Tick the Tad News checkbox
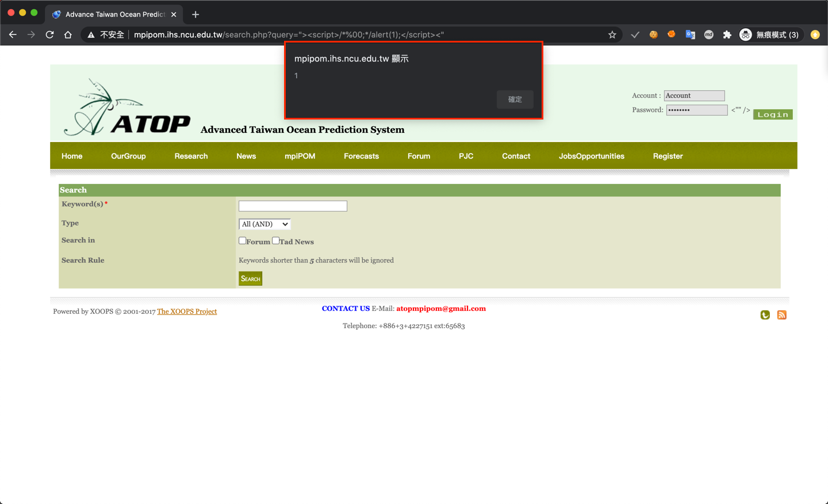This screenshot has width=828, height=504. [x=275, y=241]
